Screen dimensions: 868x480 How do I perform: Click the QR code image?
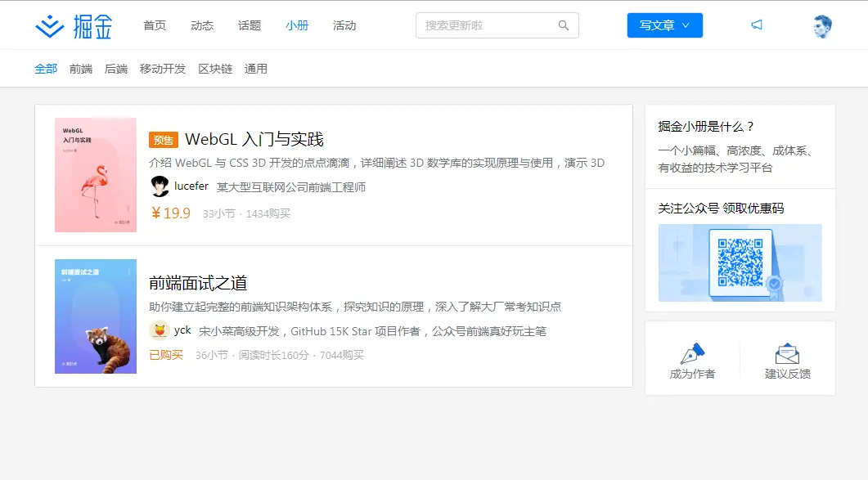click(x=740, y=263)
